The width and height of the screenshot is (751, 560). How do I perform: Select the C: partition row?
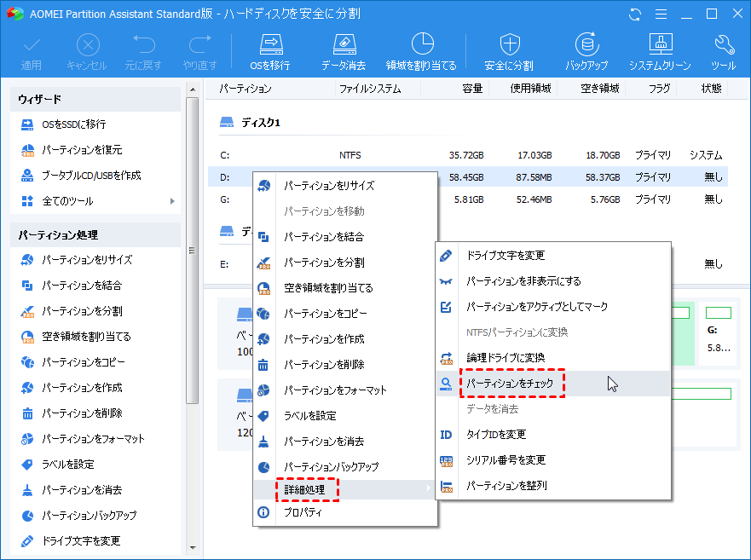(x=468, y=155)
